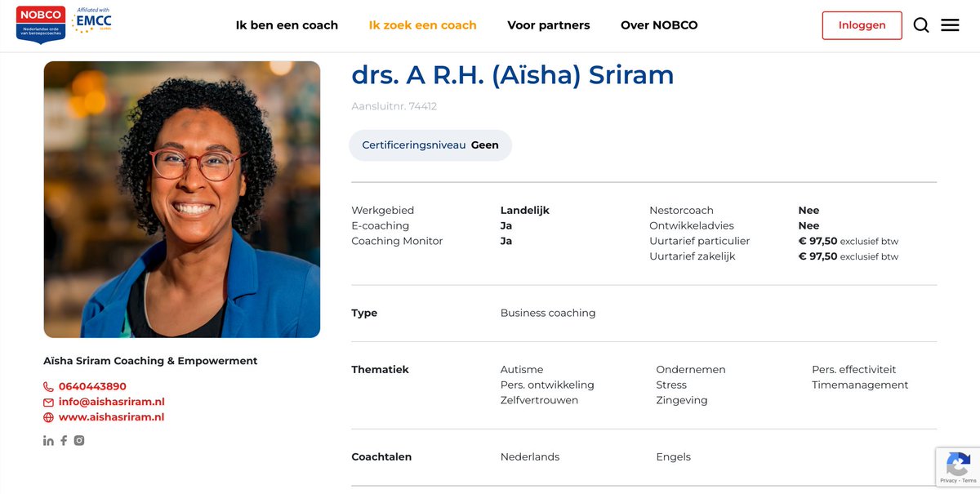This screenshot has height=494, width=980.
Task: Click the envelope icon beside the email
Action: 48,403
